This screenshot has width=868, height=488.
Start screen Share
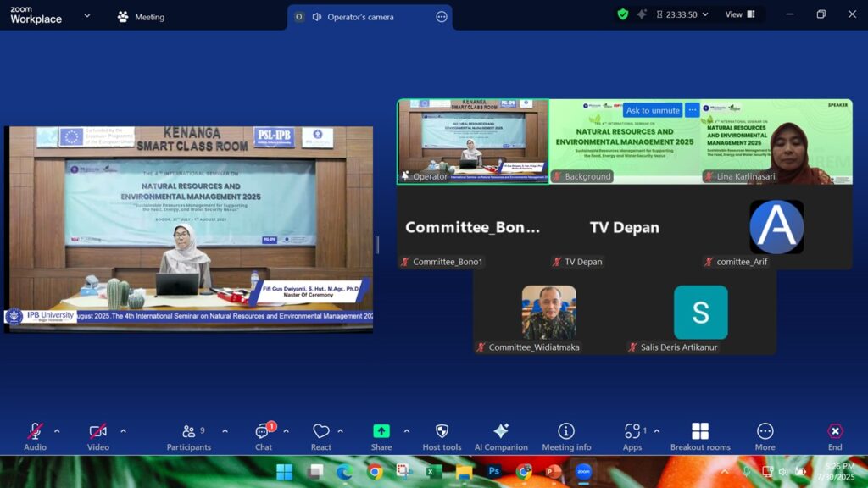tap(381, 435)
